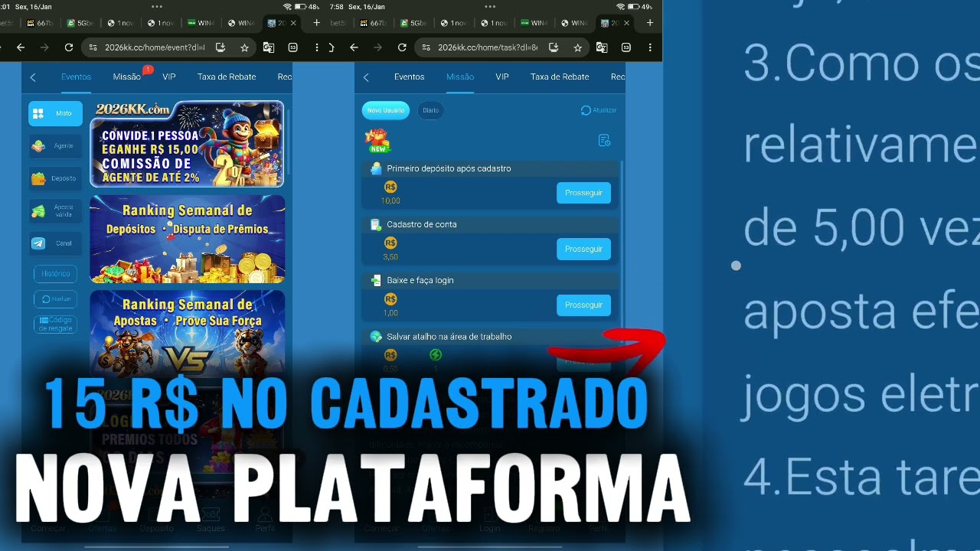Open Taxa de Rebate tab in right window
The image size is (980, 551).
[x=560, y=77]
